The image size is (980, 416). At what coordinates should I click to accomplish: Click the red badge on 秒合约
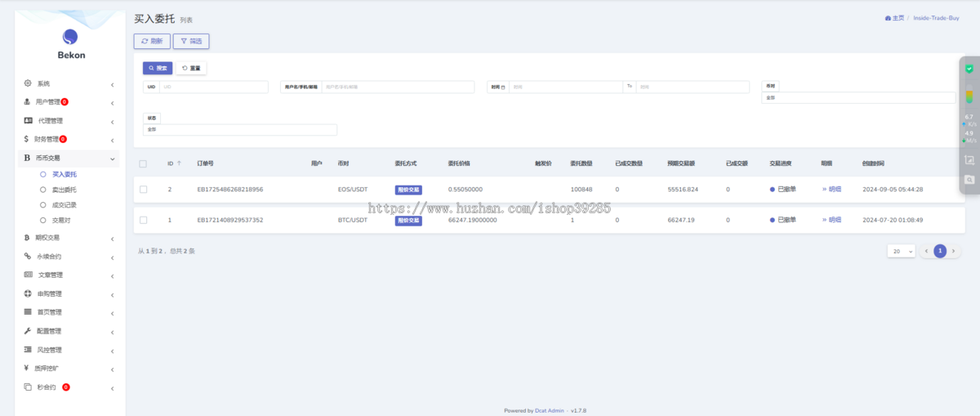66,387
